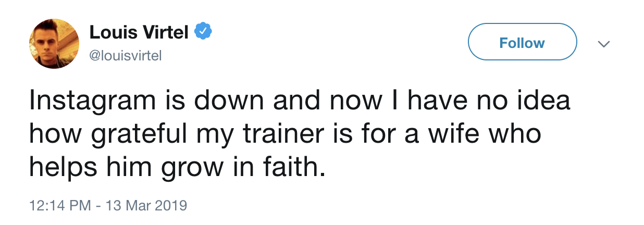644x225 pixels.
Task: Click the 13 Mar 2019 date
Action: (146, 204)
